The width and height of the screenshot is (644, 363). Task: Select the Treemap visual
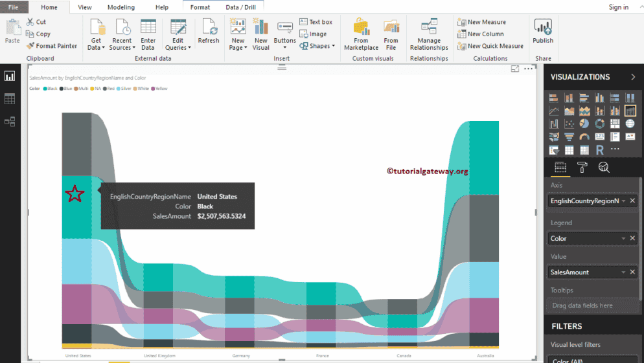[614, 124]
